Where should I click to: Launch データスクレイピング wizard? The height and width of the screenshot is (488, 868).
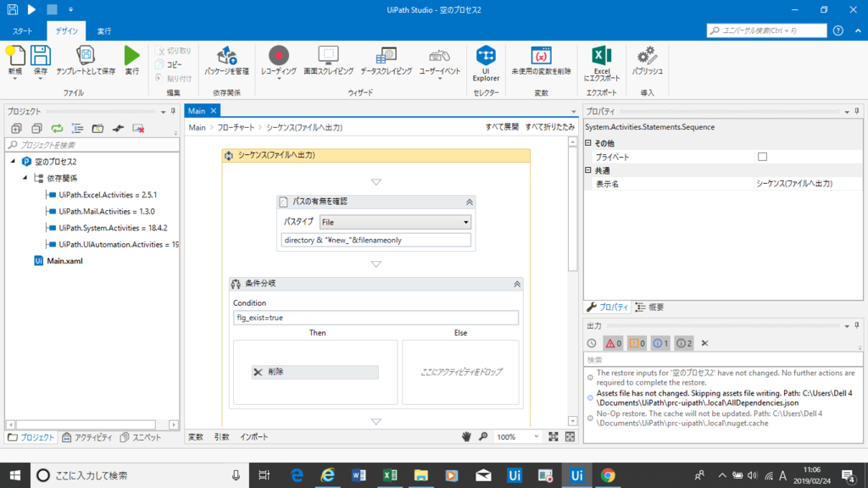[x=387, y=60]
